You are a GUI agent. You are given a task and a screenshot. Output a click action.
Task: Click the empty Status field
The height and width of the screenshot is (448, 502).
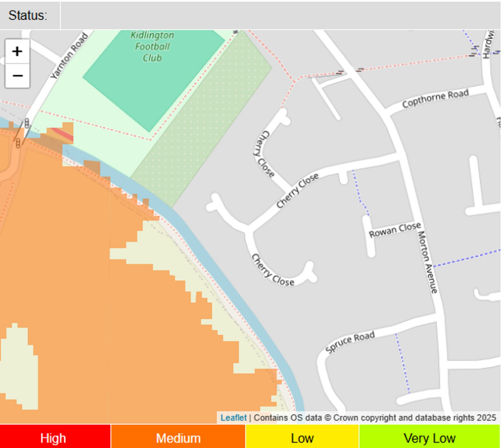click(279, 15)
